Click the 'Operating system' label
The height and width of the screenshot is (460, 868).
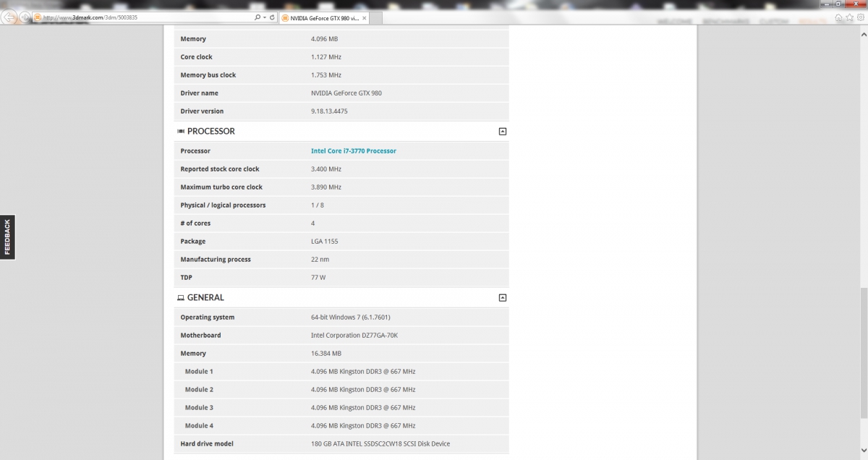[208, 318]
